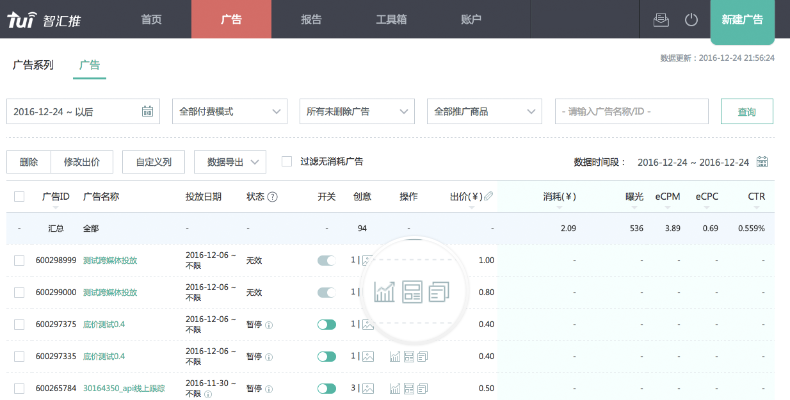This screenshot has height=400, width=790.
Task: Click the 自定义列 button
Action: point(154,162)
